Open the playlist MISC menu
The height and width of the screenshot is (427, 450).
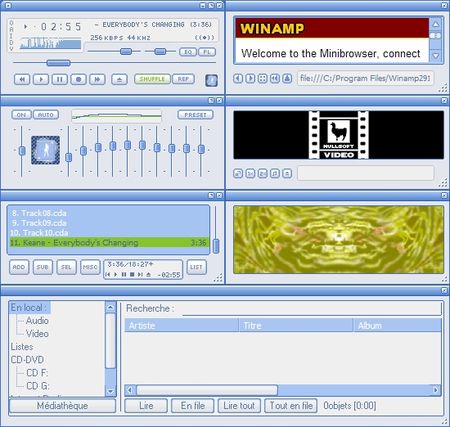coord(90,267)
